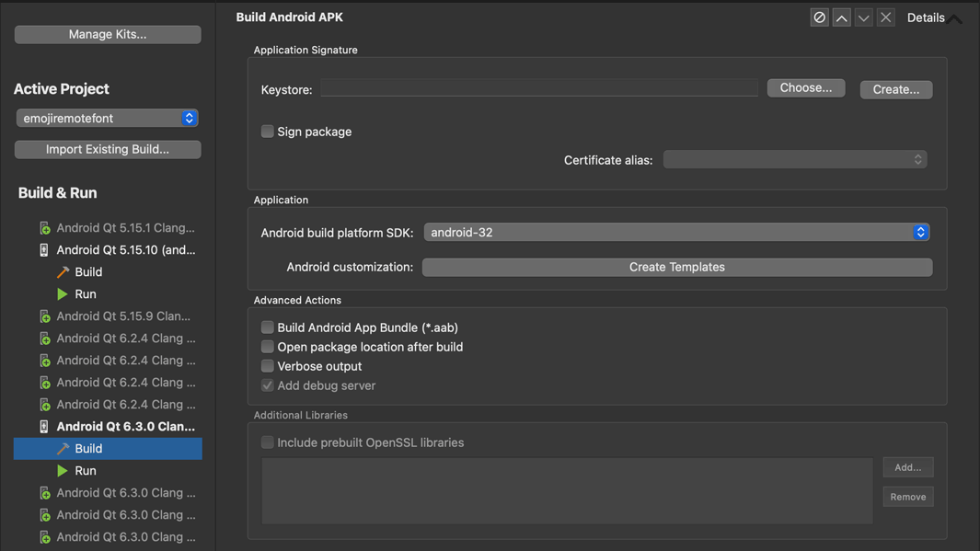Enable the Sign package checkbox
Screen dimensions: 980x551
click(267, 132)
